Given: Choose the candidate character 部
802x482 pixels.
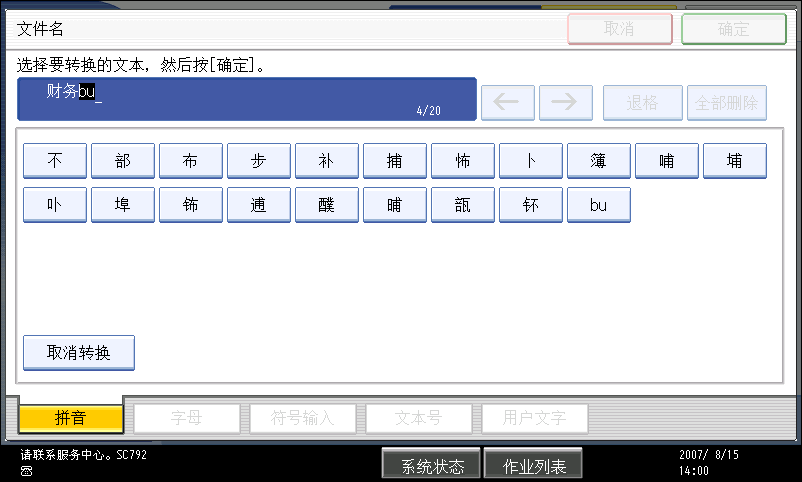Looking at the screenshot, I should pyautogui.click(x=123, y=161).
